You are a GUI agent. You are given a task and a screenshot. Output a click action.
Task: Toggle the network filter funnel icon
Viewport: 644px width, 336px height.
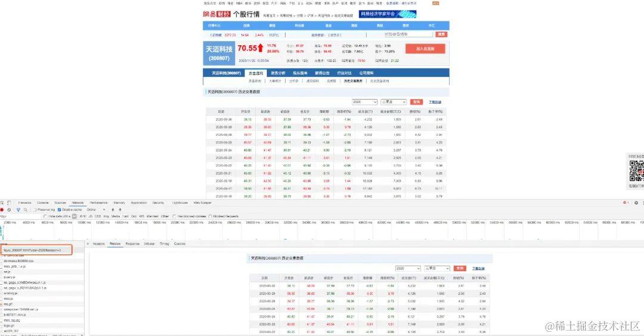[18, 210]
